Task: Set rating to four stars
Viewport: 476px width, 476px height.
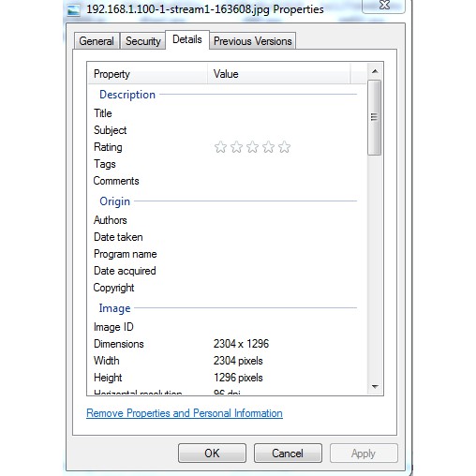Action: tap(268, 147)
